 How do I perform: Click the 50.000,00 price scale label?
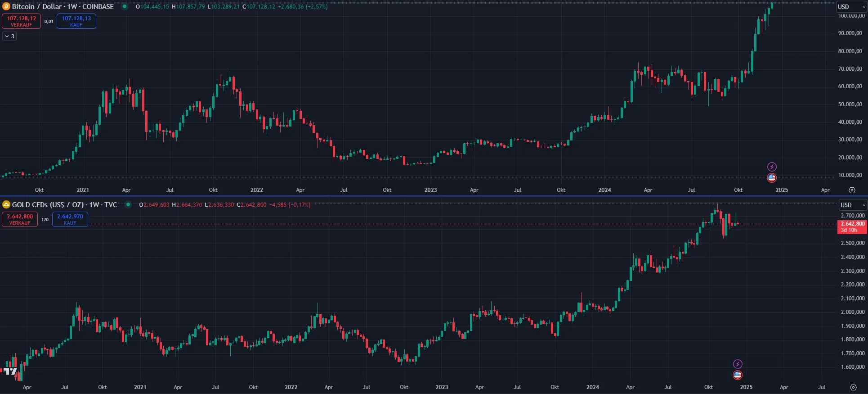(x=850, y=104)
